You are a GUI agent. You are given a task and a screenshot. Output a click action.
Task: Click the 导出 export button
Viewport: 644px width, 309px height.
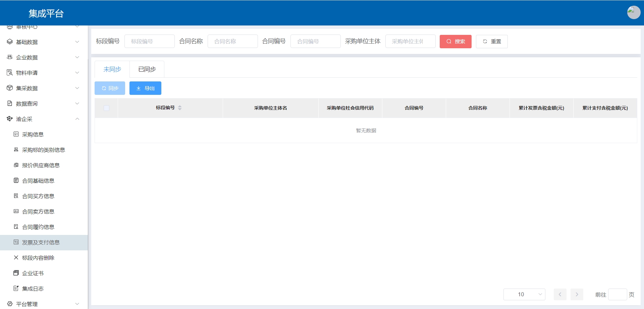[145, 88]
